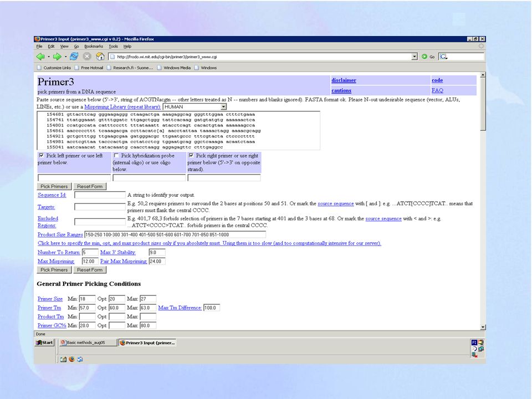Click the greyed Stop button in the toolbar
This screenshot has height=399, width=532.
pyautogui.click(x=87, y=57)
